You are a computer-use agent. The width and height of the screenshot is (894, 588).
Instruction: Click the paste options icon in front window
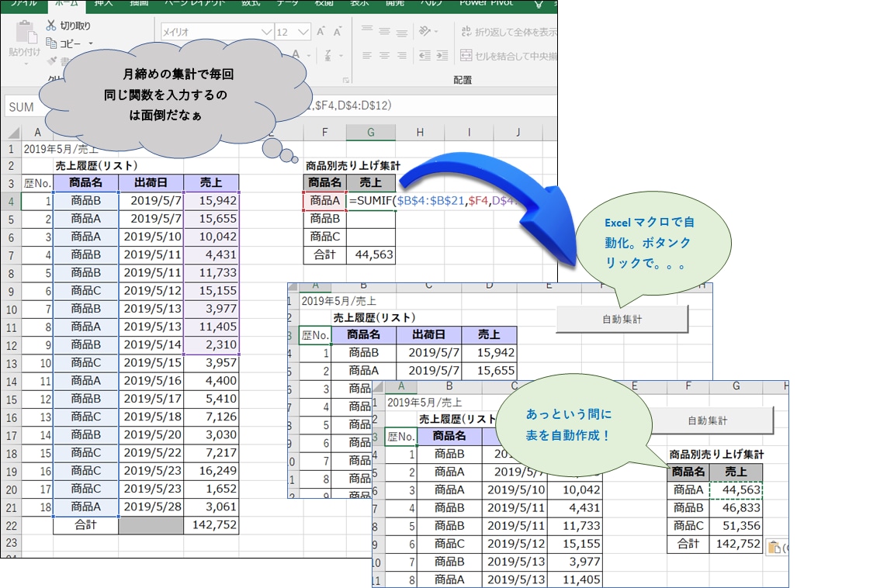(774, 548)
